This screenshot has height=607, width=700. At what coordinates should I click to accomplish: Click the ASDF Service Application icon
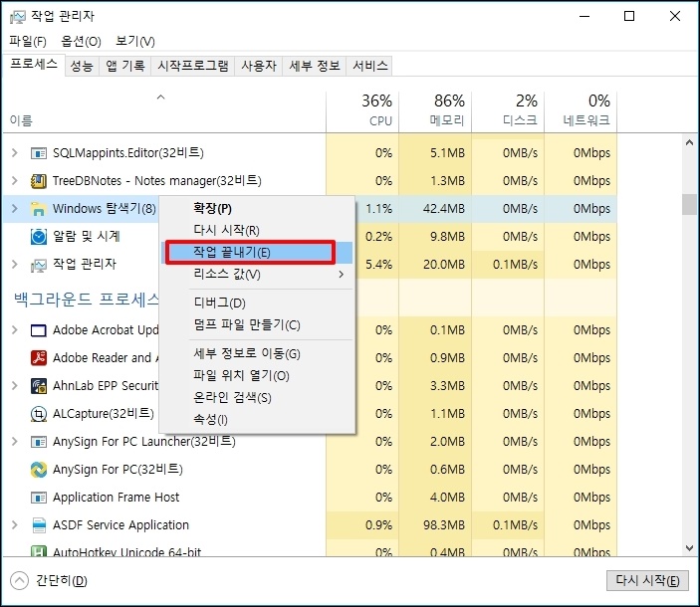(39, 525)
